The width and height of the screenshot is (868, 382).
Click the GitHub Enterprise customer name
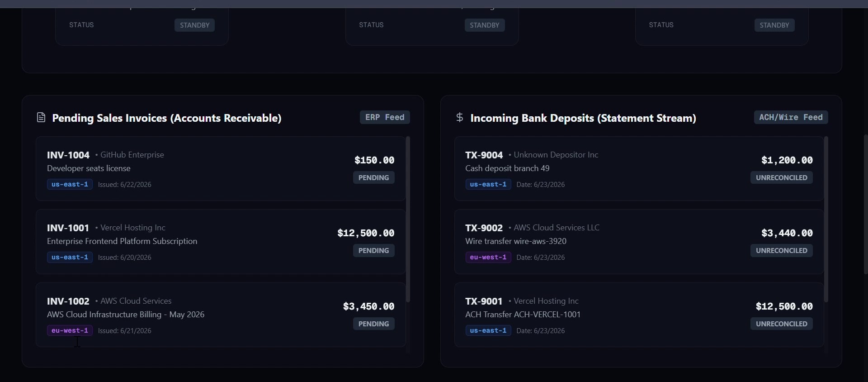tap(132, 155)
